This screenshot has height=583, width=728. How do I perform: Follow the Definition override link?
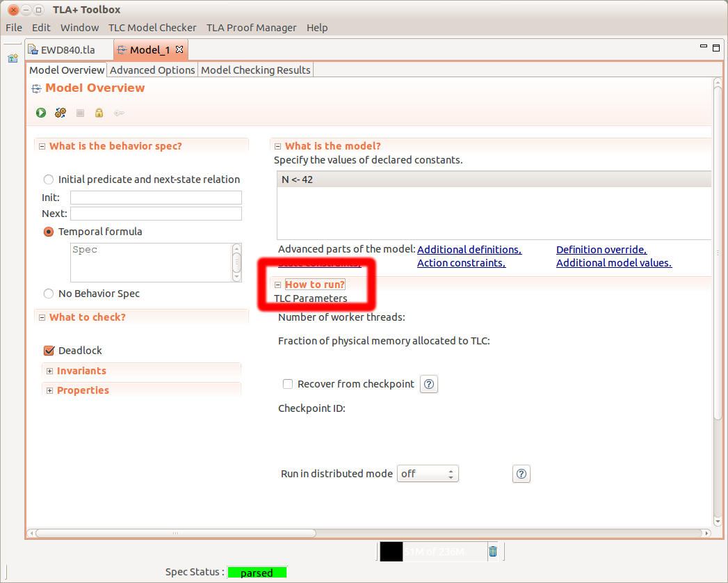[601, 250]
